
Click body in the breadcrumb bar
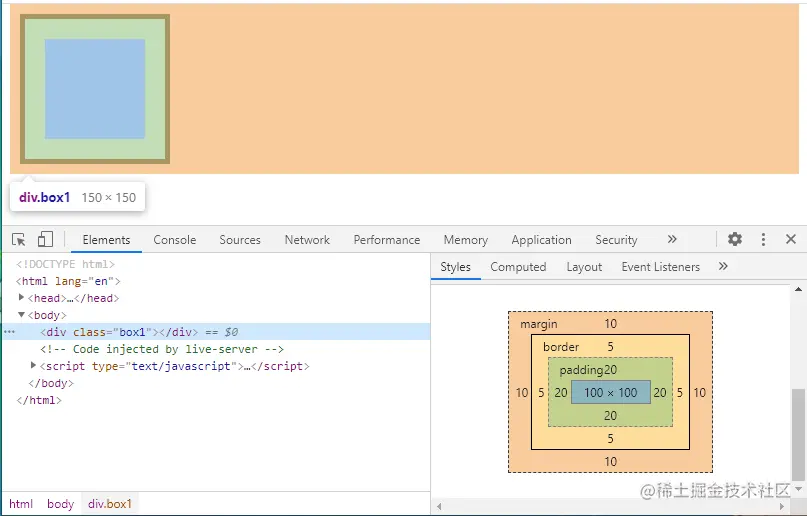[x=61, y=504]
